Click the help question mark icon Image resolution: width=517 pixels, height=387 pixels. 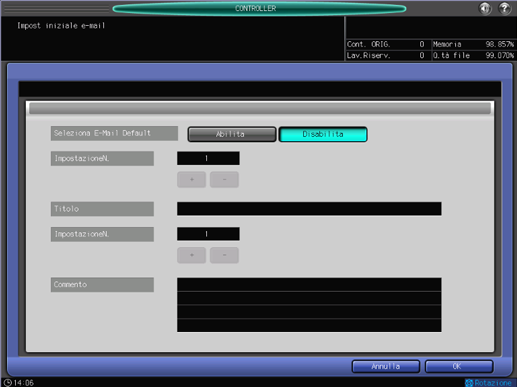point(505,8)
